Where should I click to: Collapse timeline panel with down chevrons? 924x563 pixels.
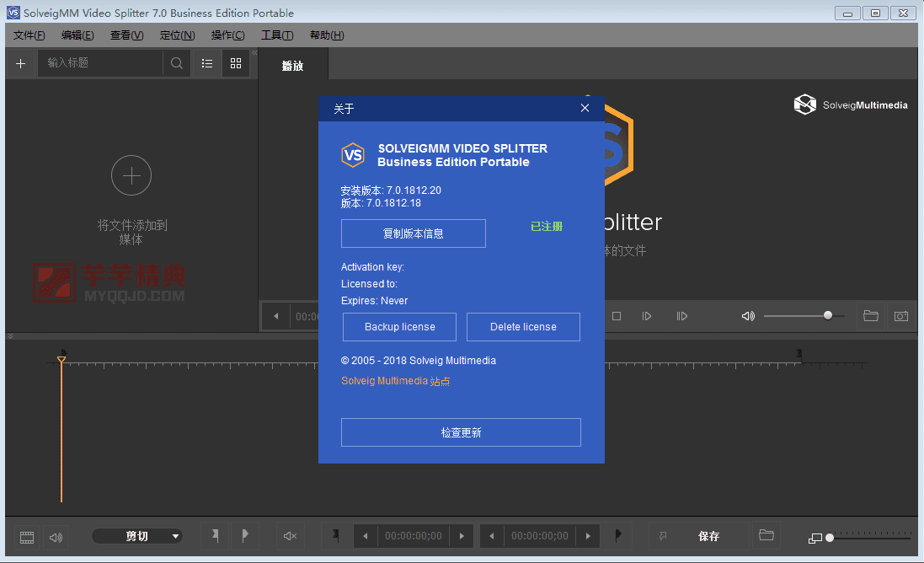click(x=10, y=336)
